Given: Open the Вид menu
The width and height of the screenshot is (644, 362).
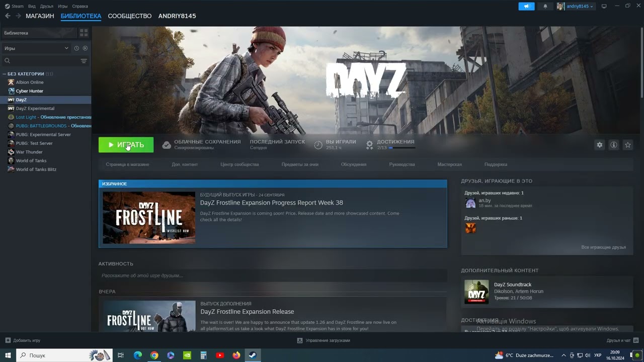Looking at the screenshot, I should pos(32,6).
